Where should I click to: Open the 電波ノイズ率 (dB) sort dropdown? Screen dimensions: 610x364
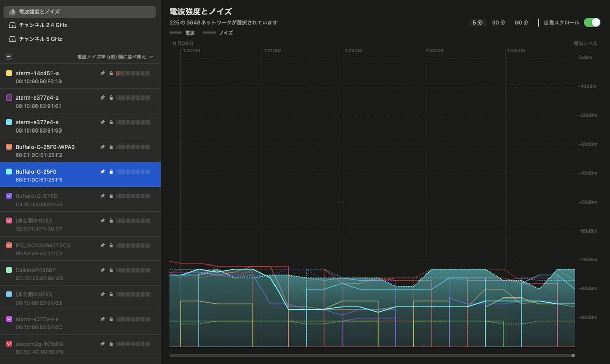(115, 57)
